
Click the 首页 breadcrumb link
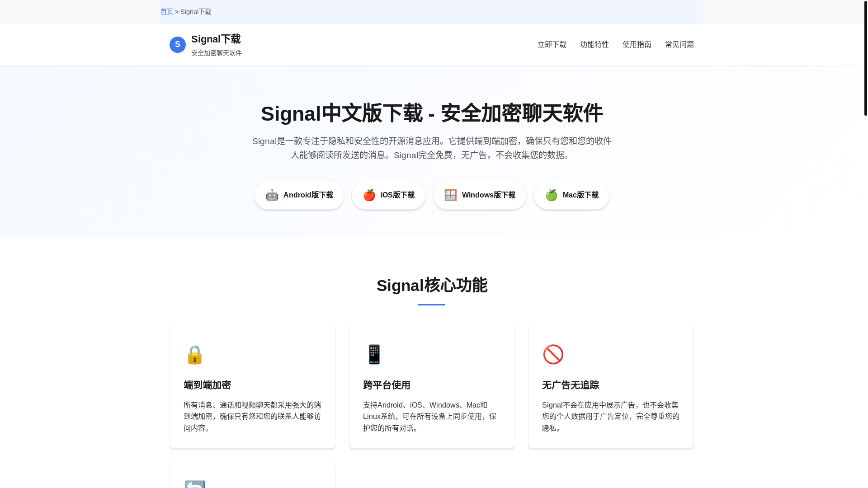point(167,12)
